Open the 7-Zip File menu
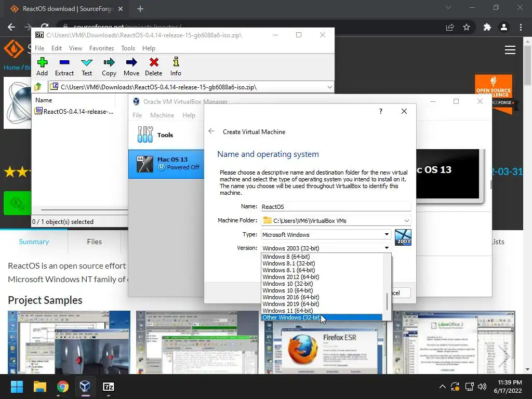This screenshot has width=532, height=399. click(39, 48)
